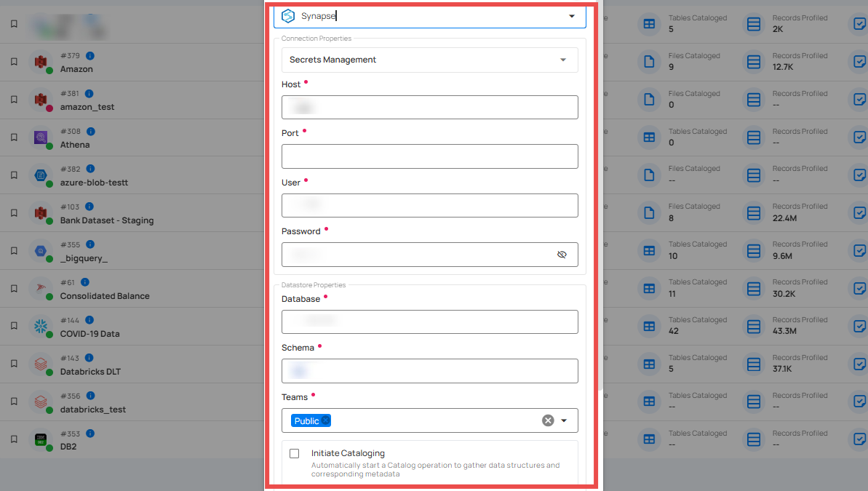Clear the Teams selection
The image size is (868, 491).
point(548,420)
